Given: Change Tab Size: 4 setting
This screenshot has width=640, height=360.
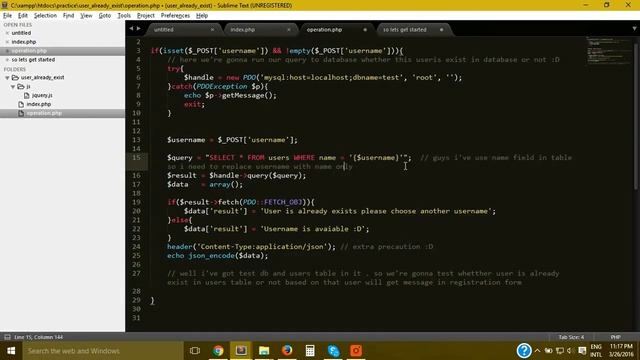Looking at the screenshot, I should click(571, 337).
